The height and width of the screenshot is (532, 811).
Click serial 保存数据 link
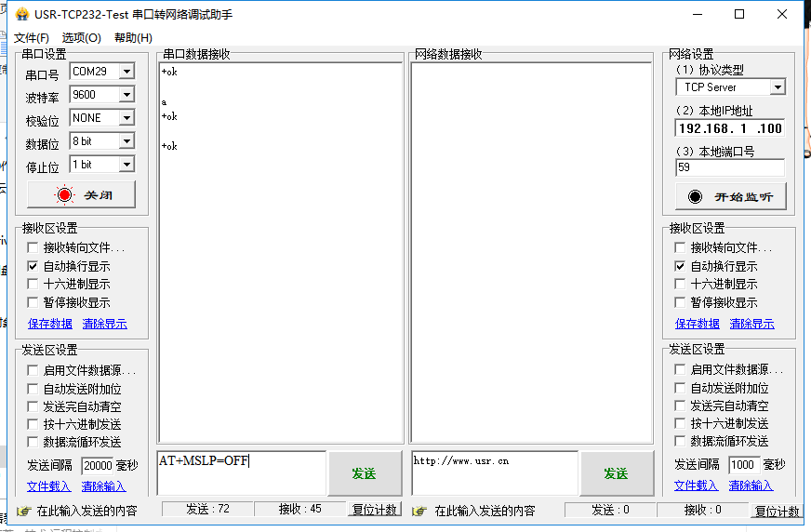pyautogui.click(x=50, y=324)
